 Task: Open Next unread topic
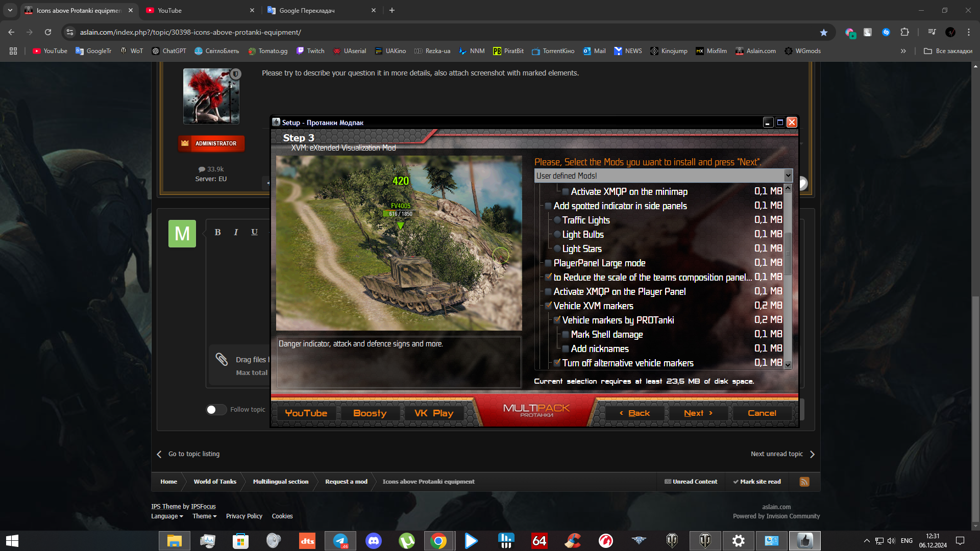click(x=782, y=454)
